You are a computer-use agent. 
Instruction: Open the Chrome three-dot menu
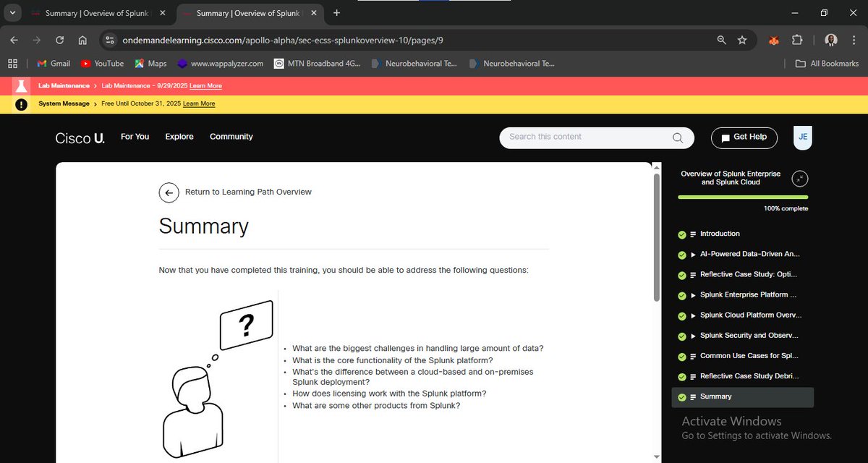(x=854, y=41)
